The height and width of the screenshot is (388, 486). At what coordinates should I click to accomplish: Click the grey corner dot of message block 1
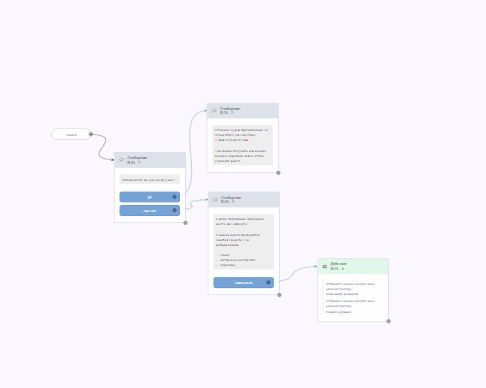(x=186, y=223)
